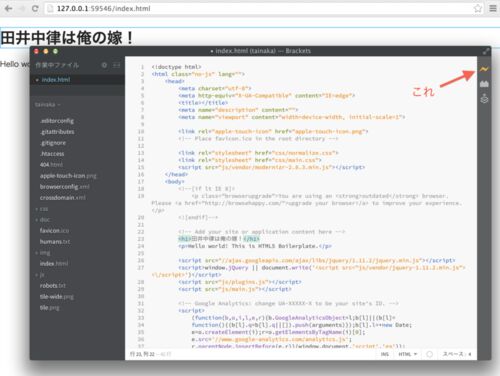Click cursor position 行 23 status text
500x376 pixels.
(142, 354)
